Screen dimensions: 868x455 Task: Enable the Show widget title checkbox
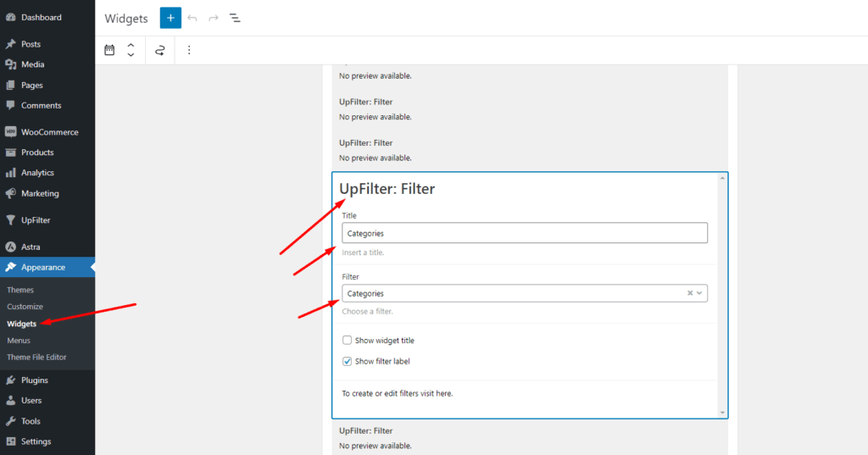click(348, 341)
